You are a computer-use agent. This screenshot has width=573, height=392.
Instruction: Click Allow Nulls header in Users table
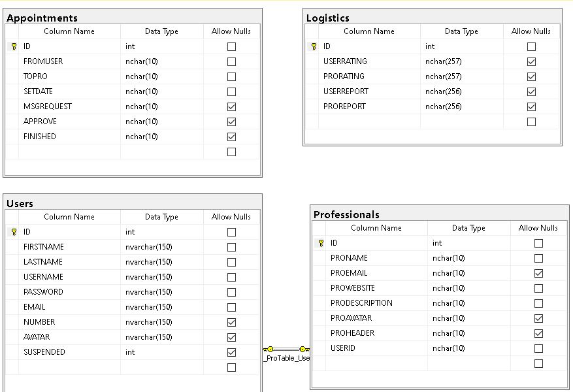point(231,217)
